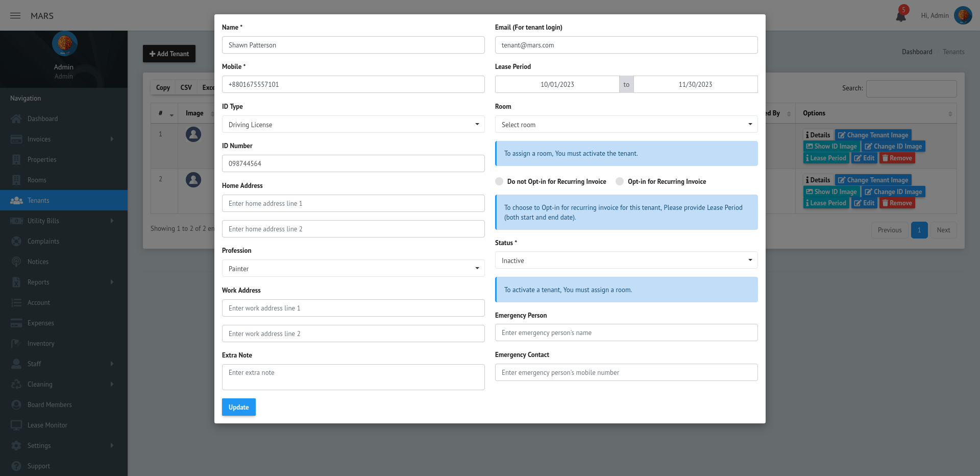Screen dimensions: 980x476
Task: Open the notifications bell icon
Action: pos(901,16)
